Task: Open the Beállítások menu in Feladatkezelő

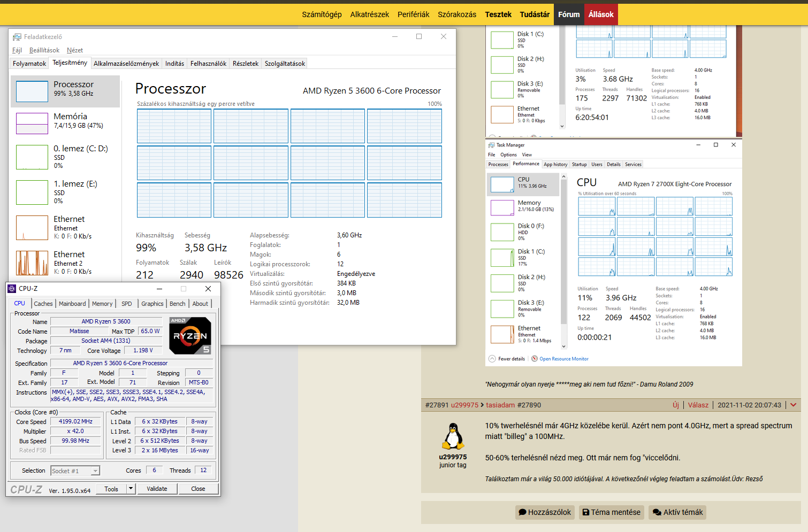Action: point(44,50)
